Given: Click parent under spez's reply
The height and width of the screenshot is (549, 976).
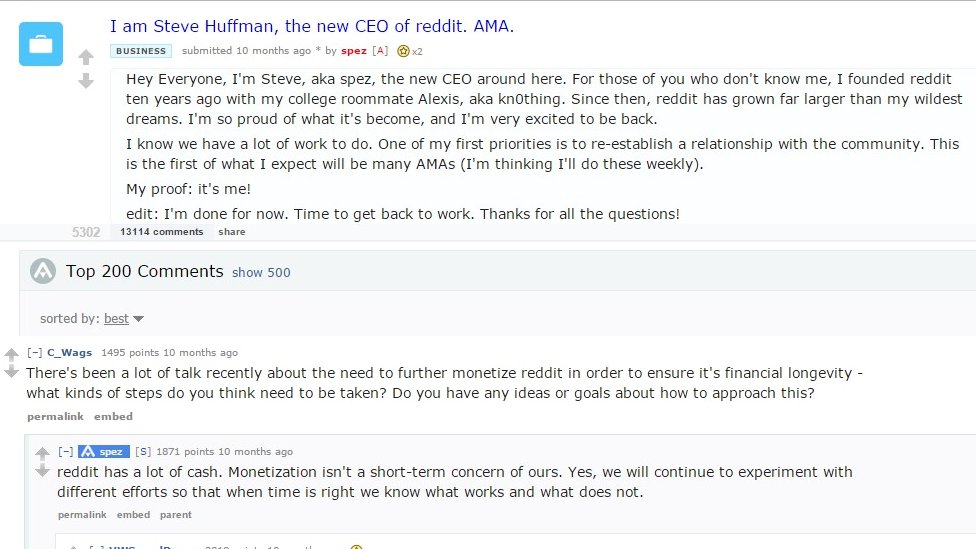Looking at the screenshot, I should click(176, 515).
